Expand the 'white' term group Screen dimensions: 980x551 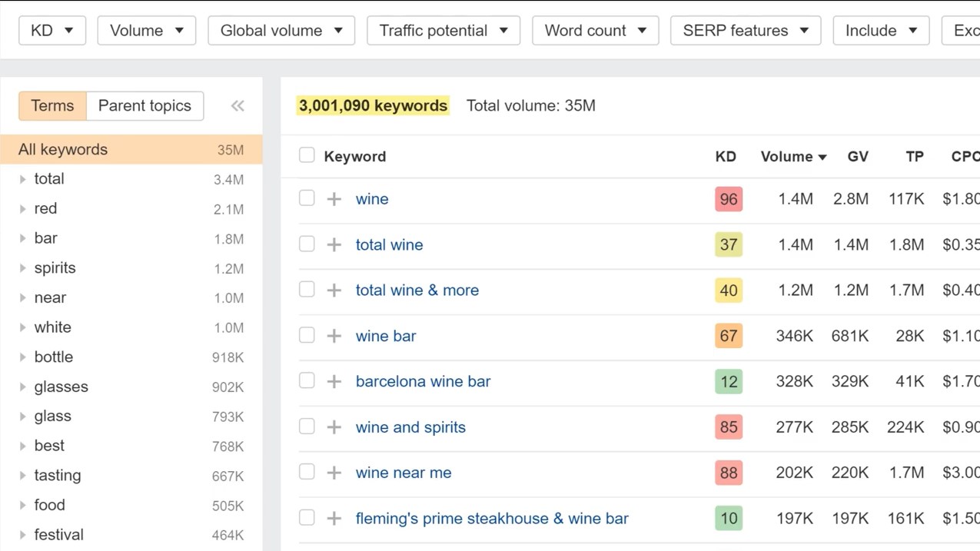(x=23, y=327)
